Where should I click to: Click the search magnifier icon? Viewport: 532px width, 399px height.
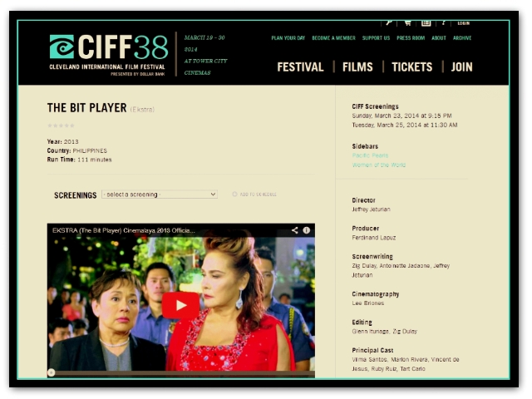tap(389, 22)
